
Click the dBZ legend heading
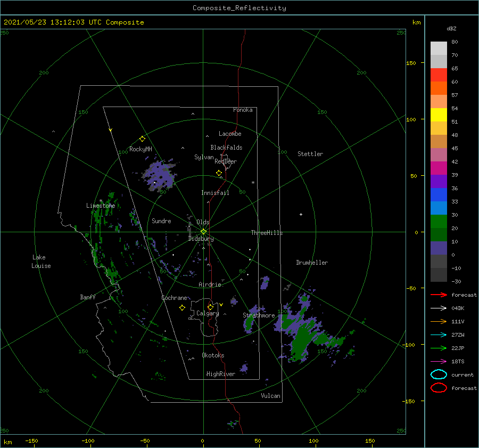(451, 28)
